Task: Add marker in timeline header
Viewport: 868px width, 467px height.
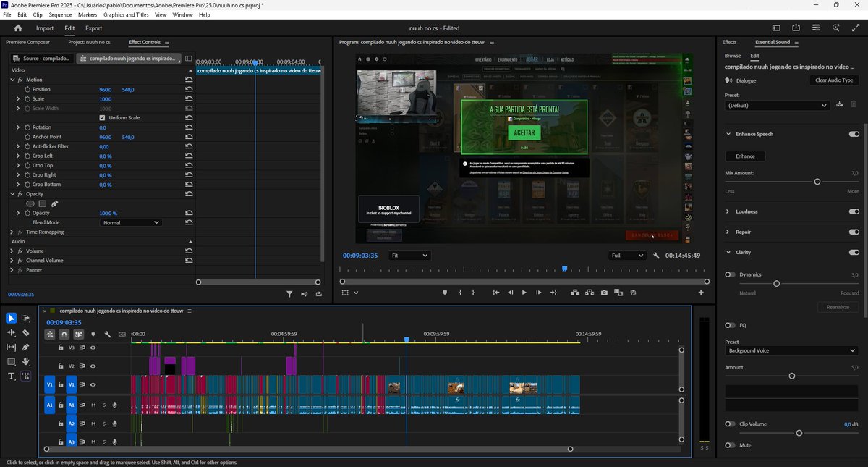Action: tap(93, 335)
